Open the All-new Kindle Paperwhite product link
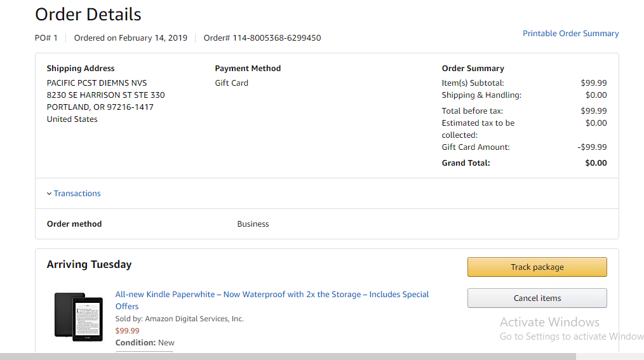 point(272,295)
